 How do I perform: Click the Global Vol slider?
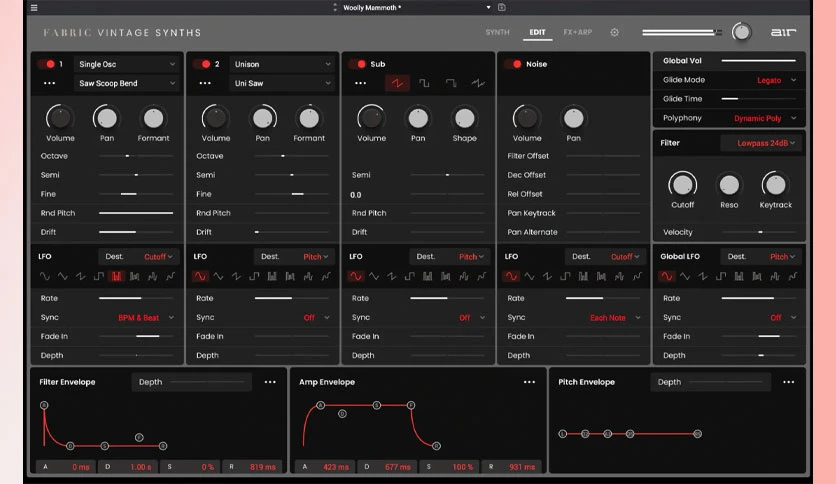pyautogui.click(x=759, y=61)
